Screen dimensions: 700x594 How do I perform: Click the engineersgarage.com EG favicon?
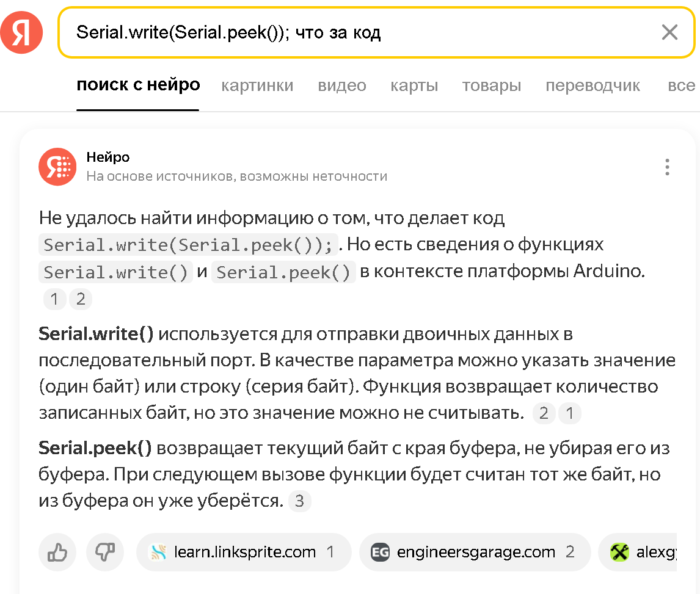(x=380, y=552)
